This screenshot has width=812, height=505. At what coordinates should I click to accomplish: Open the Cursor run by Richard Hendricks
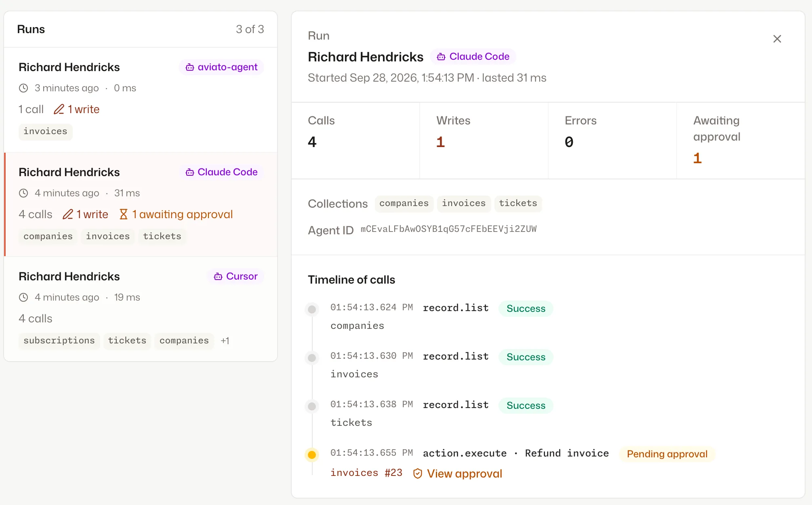point(141,309)
